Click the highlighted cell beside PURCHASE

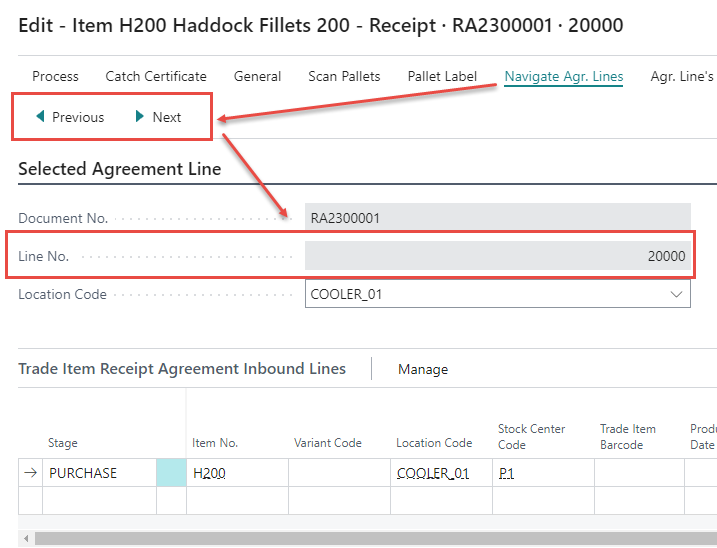[171, 473]
